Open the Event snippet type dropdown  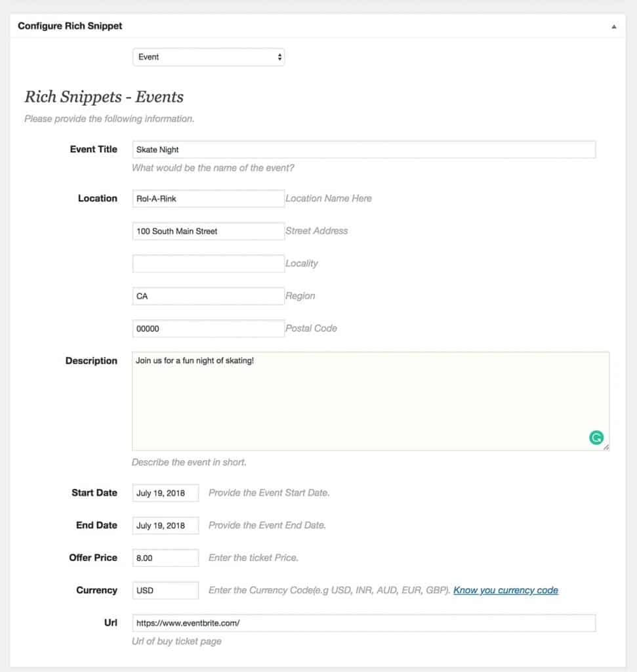[x=209, y=57]
